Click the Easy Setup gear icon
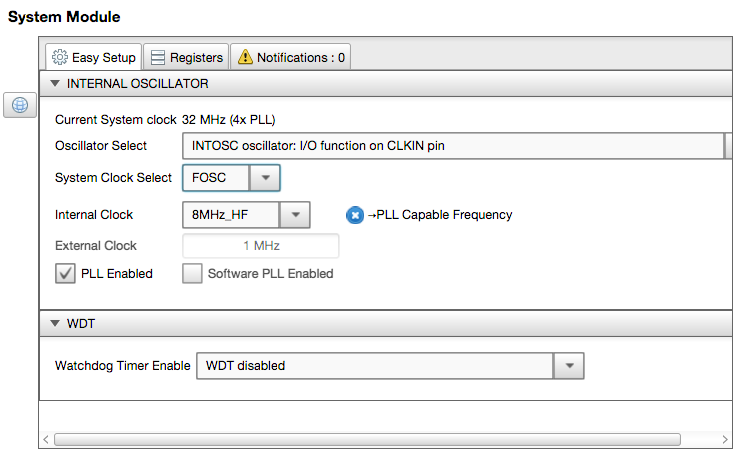This screenshot has width=737, height=450. [x=59, y=57]
